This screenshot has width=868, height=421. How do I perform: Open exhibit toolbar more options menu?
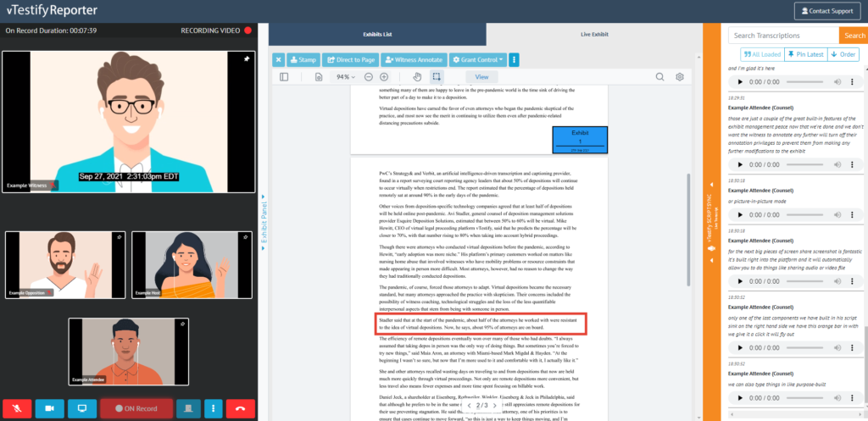point(514,60)
